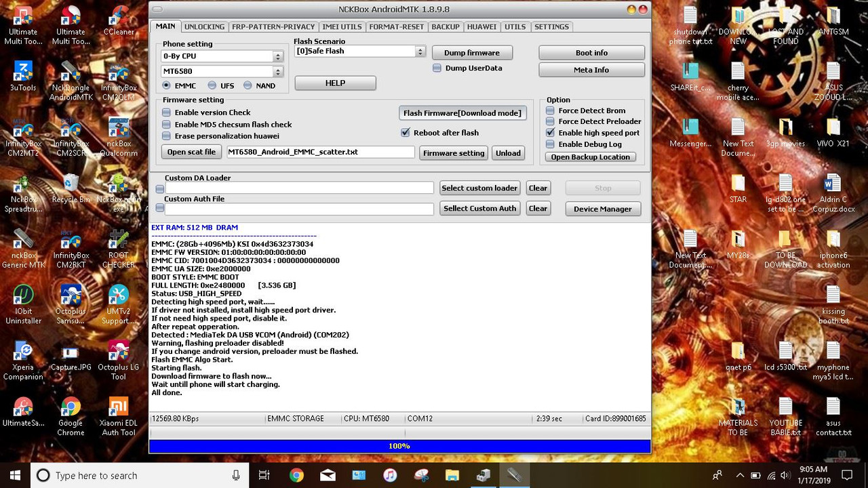Uncheck Reboot after flash
The height and width of the screenshot is (488, 868).
click(x=406, y=133)
